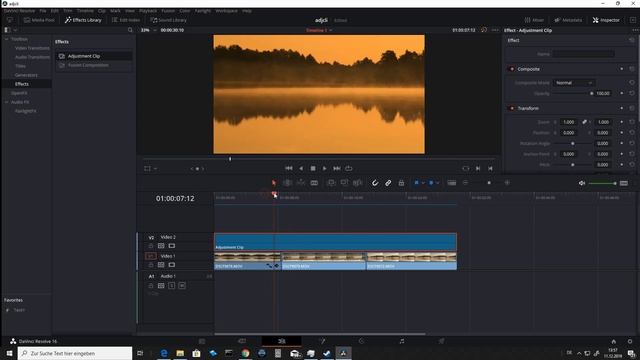The width and height of the screenshot is (640, 360).
Task: Open Sound Library panel
Action: [168, 20]
